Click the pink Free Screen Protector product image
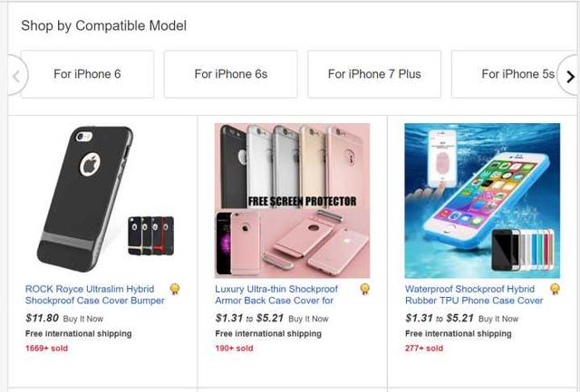The height and width of the screenshot is (392, 580). (x=292, y=201)
